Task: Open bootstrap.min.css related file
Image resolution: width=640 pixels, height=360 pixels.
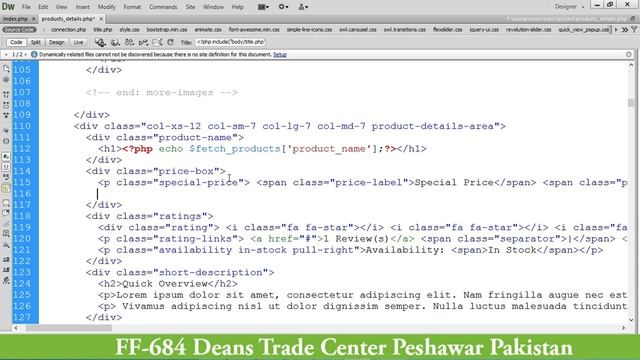Action: point(167,29)
